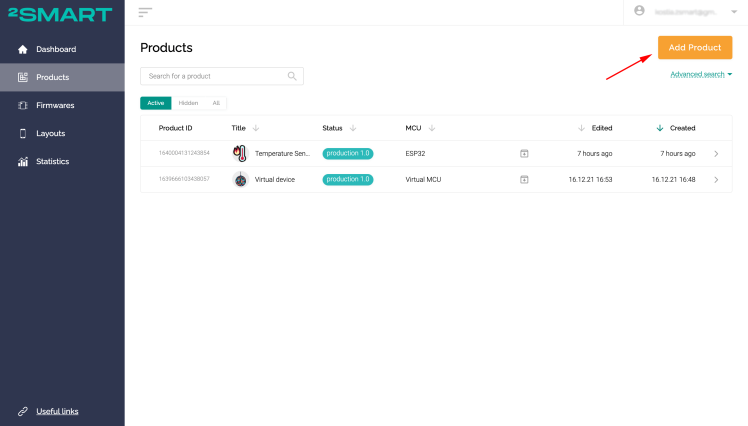The width and height of the screenshot is (748, 426).
Task: Open Virtual device row chevron
Action: pos(716,180)
